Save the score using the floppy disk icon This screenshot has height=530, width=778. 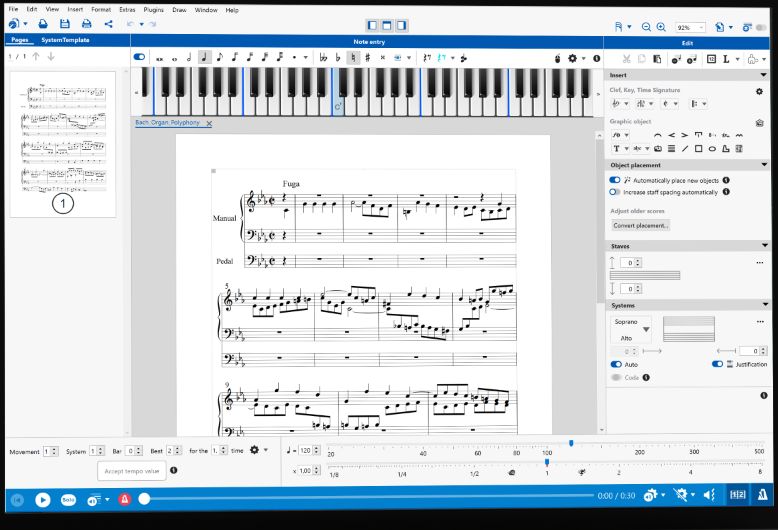click(65, 24)
